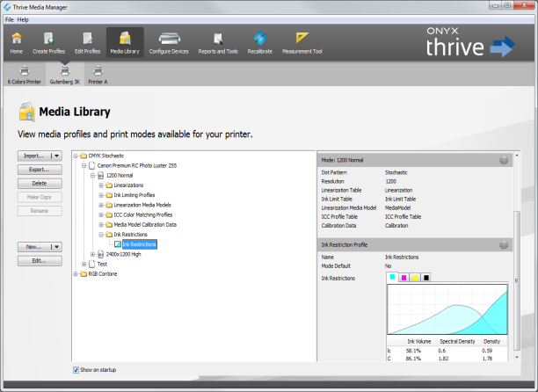
Task: Switch to the black ink restriction tab
Action: 425,278
